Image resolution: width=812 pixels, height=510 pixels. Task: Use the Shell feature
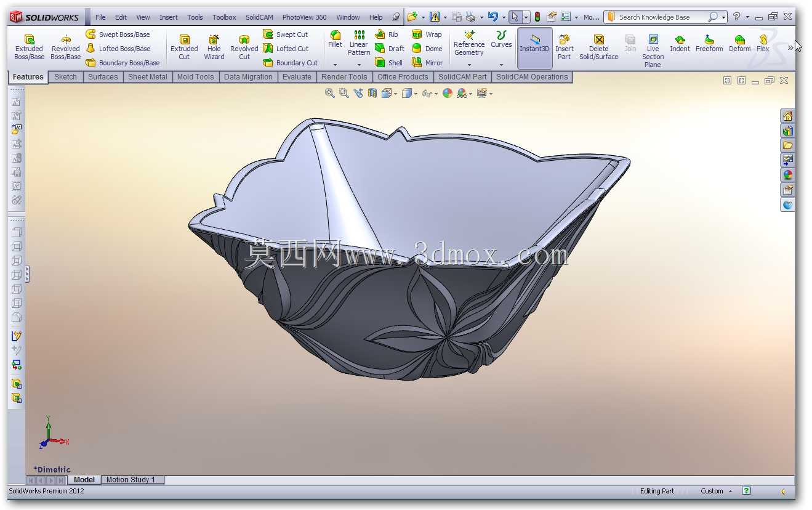tap(388, 63)
